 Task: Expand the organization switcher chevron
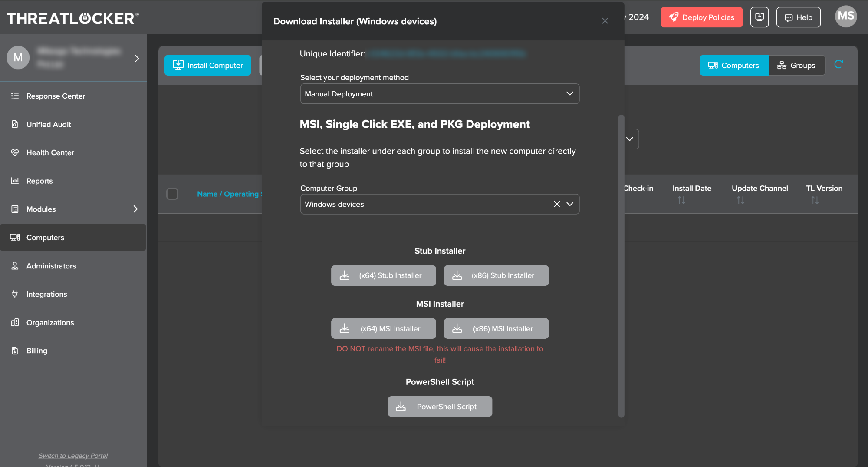coord(137,58)
